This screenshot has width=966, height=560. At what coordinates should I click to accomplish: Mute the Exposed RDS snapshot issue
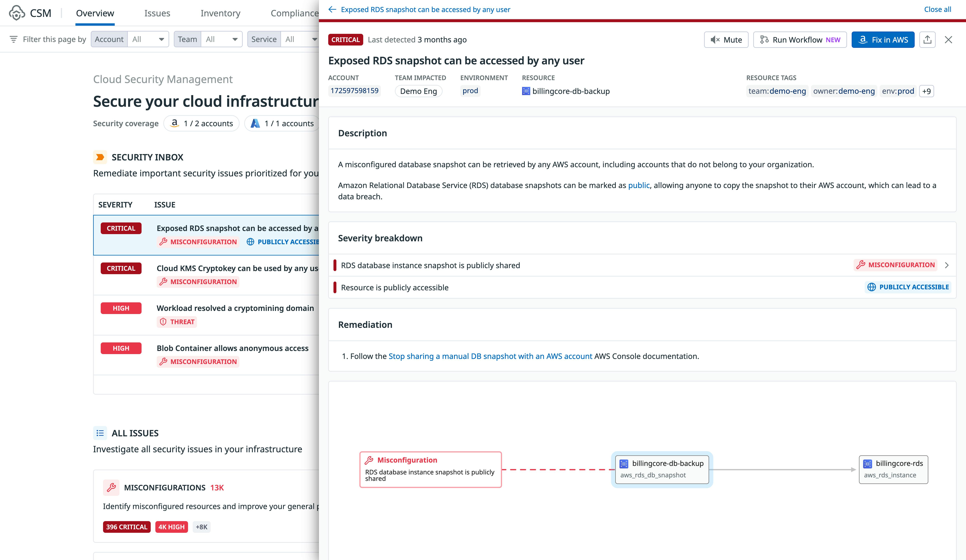[726, 39]
